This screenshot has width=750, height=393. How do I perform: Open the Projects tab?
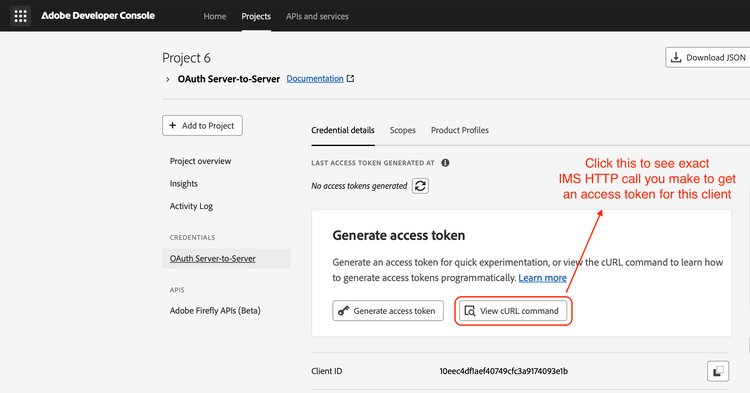[256, 16]
